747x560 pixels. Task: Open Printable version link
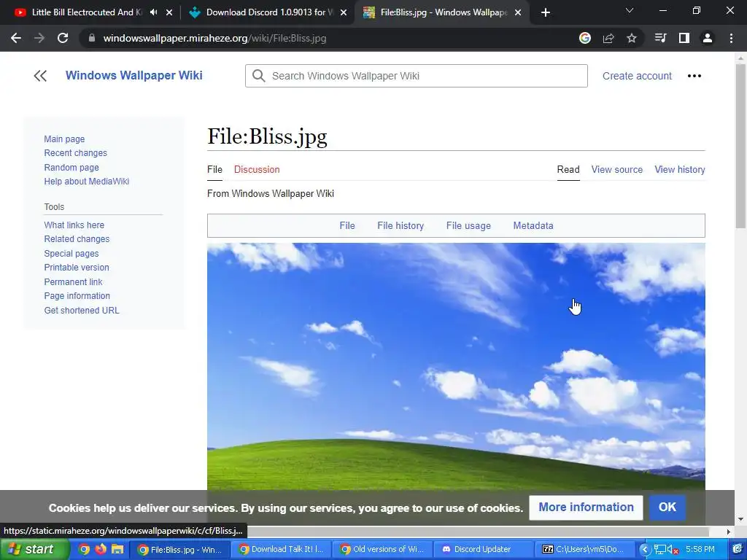tap(77, 268)
